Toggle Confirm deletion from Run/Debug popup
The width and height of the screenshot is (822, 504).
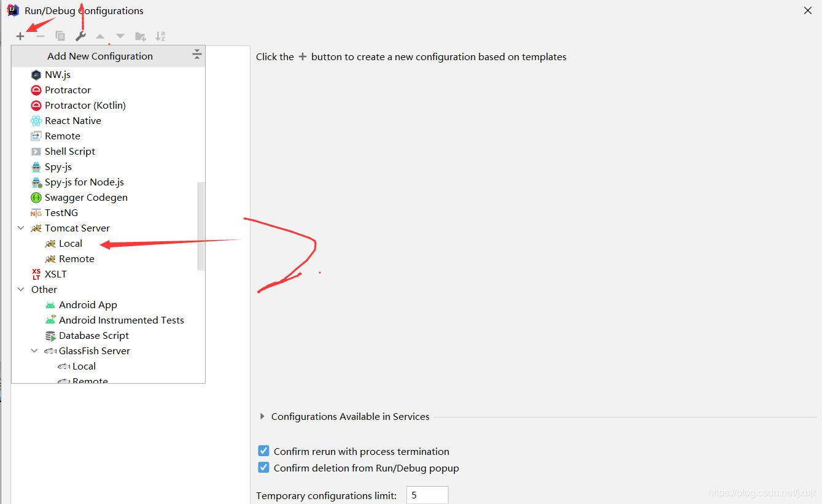(264, 468)
